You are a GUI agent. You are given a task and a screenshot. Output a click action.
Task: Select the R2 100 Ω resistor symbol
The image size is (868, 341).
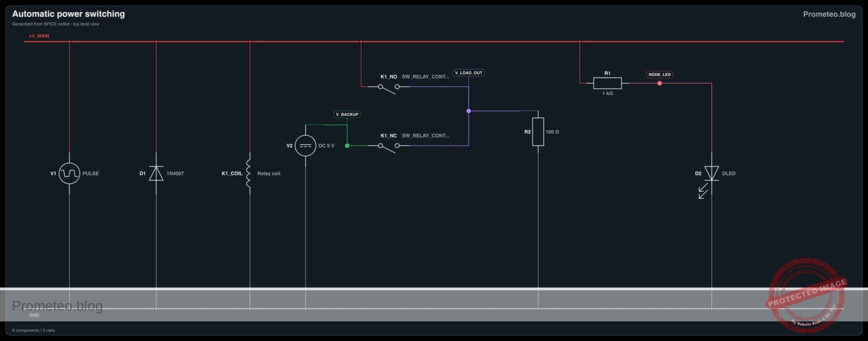click(538, 132)
